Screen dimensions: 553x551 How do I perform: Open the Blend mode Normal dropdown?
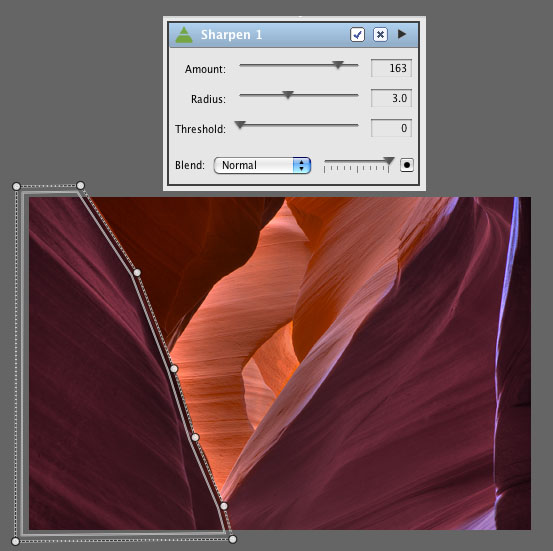[x=262, y=165]
